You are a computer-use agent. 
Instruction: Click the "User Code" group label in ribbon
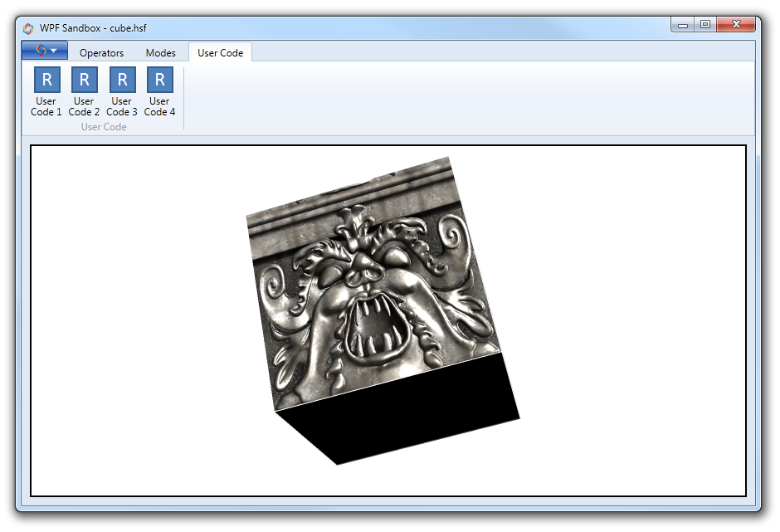tap(104, 127)
